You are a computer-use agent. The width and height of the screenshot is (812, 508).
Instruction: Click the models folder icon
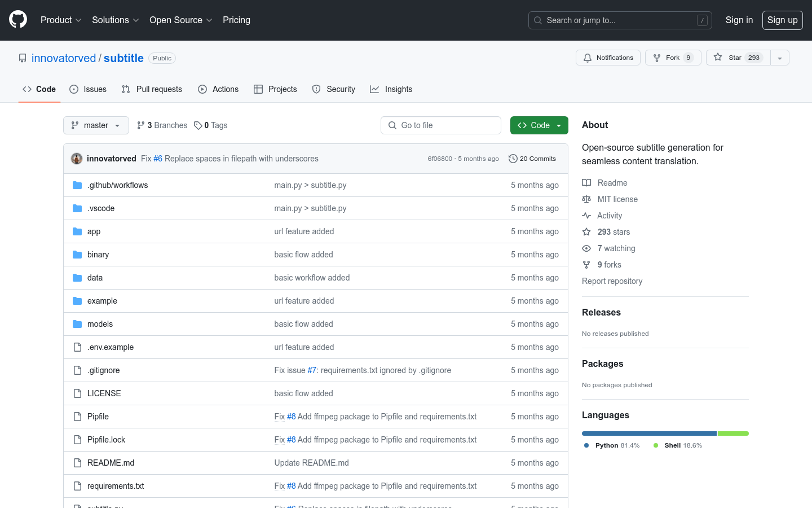coord(77,324)
